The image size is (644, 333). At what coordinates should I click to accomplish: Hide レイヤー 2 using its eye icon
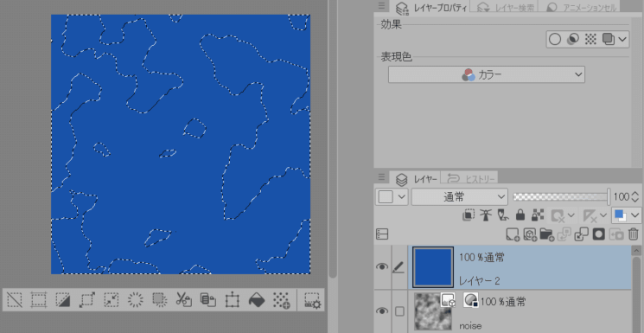click(382, 266)
